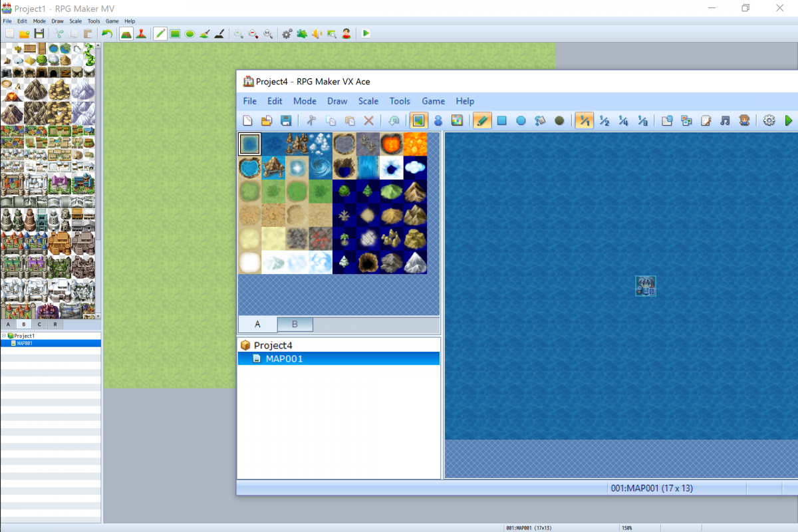This screenshot has height=532, width=798.
Task: Switch to Map mode in RPG Maker MV
Action: [x=126, y=33]
